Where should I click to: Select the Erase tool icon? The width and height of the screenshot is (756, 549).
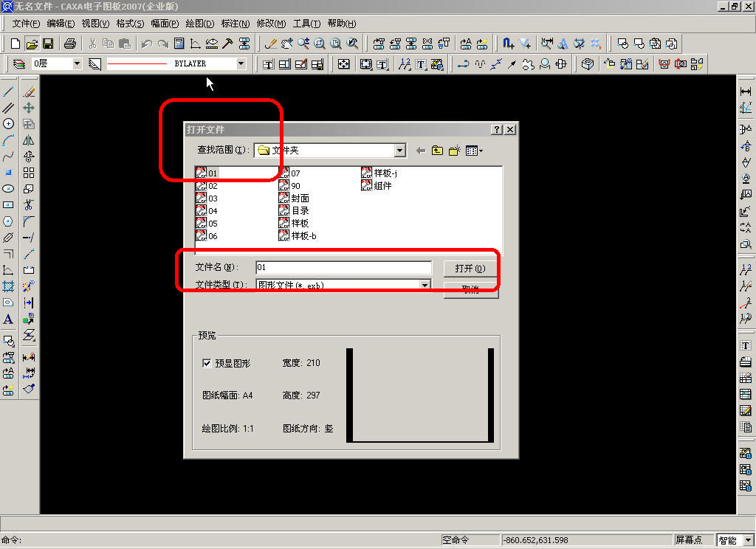(29, 91)
